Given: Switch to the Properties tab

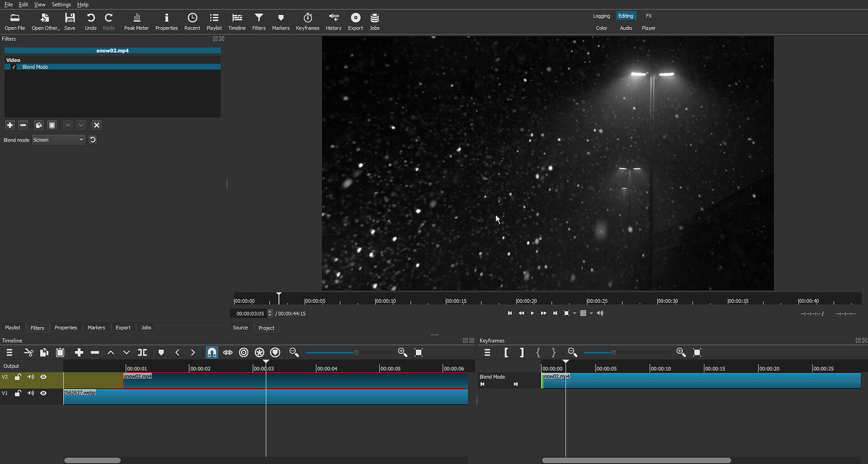Looking at the screenshot, I should click(x=65, y=327).
